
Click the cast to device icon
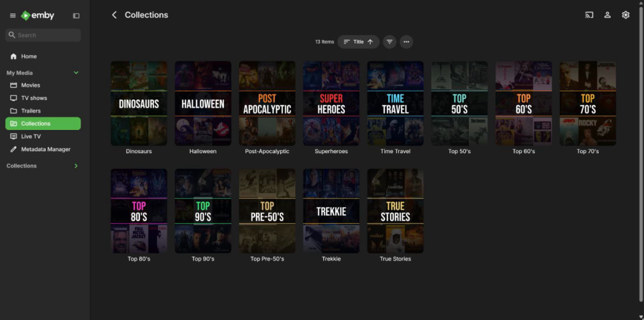[589, 15]
